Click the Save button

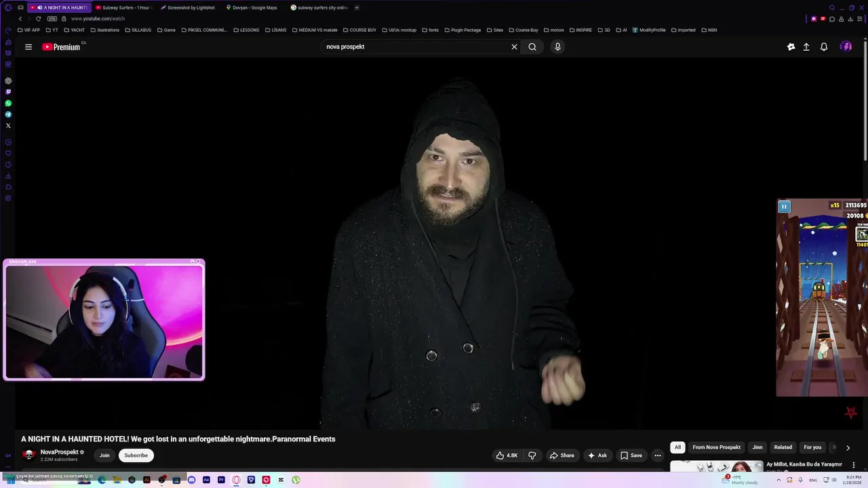631,455
